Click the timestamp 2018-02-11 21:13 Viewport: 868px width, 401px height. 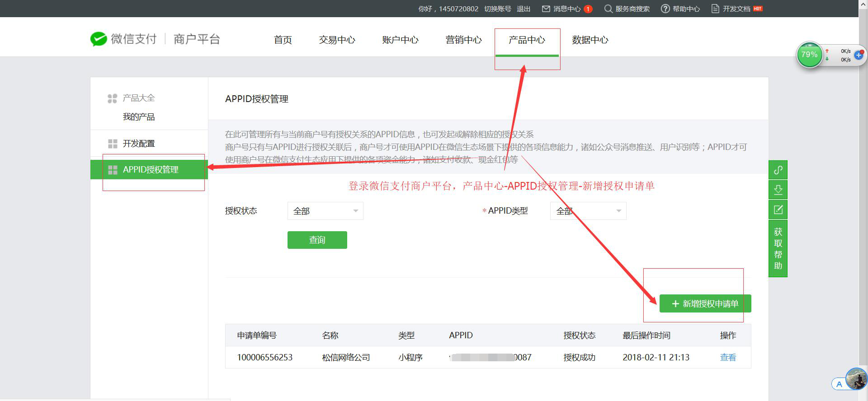[656, 357]
